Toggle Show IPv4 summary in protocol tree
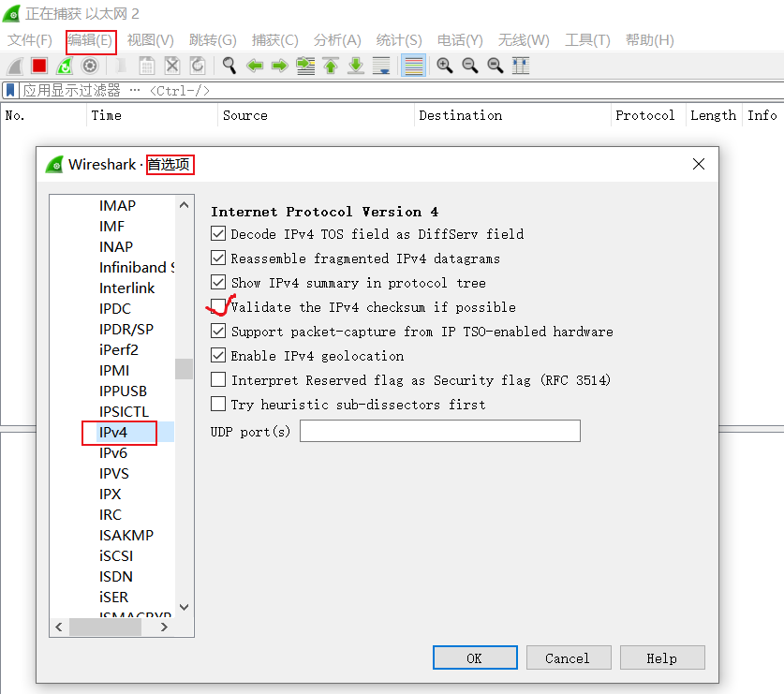Image resolution: width=784 pixels, height=694 pixels. [218, 283]
